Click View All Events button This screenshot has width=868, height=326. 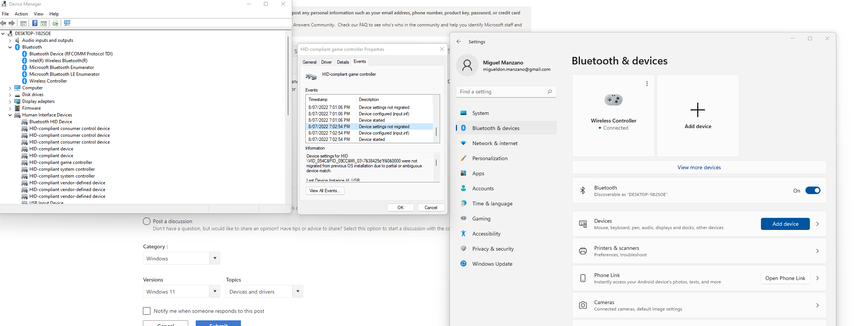325,191
